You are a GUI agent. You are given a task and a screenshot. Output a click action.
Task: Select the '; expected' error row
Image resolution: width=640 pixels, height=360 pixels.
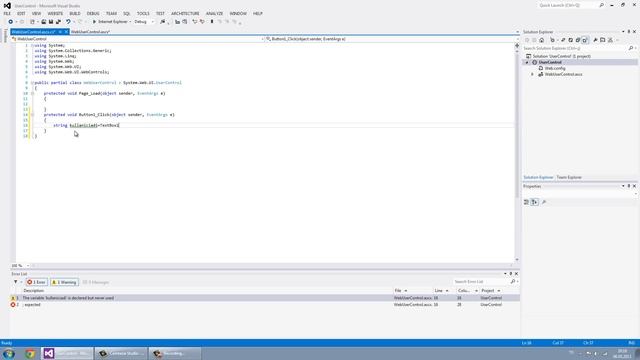[x=265, y=304]
